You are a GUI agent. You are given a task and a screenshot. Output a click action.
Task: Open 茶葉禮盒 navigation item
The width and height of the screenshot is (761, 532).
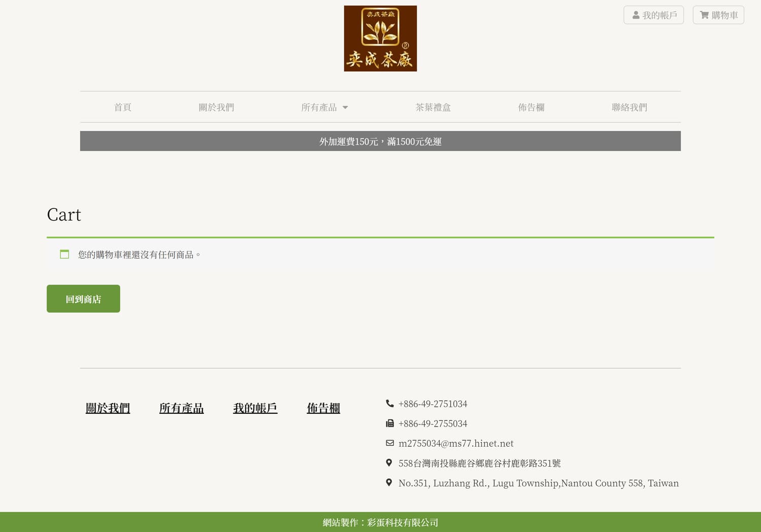coord(433,108)
